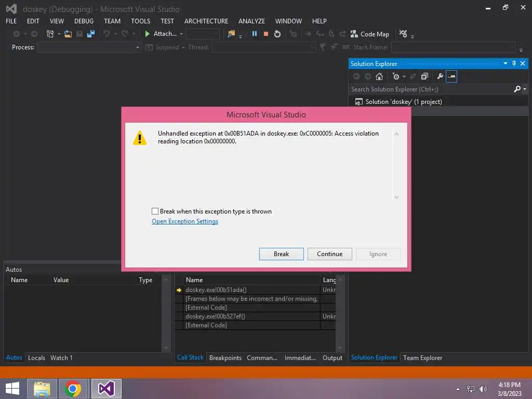Open the HELP menu
Viewport: 532px width, 399px height.
tap(320, 21)
